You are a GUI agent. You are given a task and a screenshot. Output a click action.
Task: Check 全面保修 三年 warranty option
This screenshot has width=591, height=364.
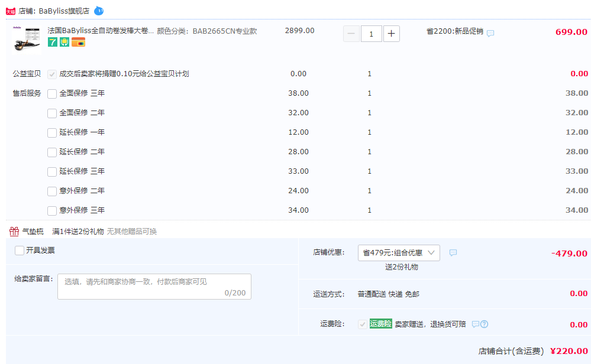[52, 94]
